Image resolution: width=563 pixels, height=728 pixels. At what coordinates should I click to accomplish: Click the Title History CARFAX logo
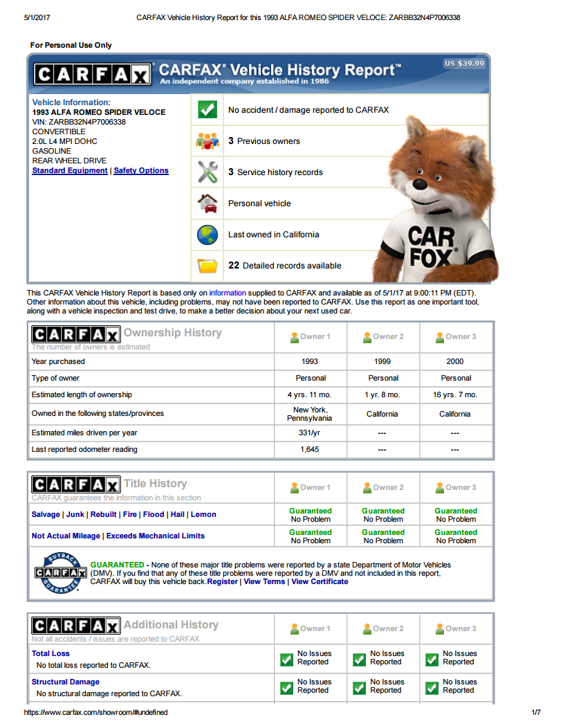75,484
